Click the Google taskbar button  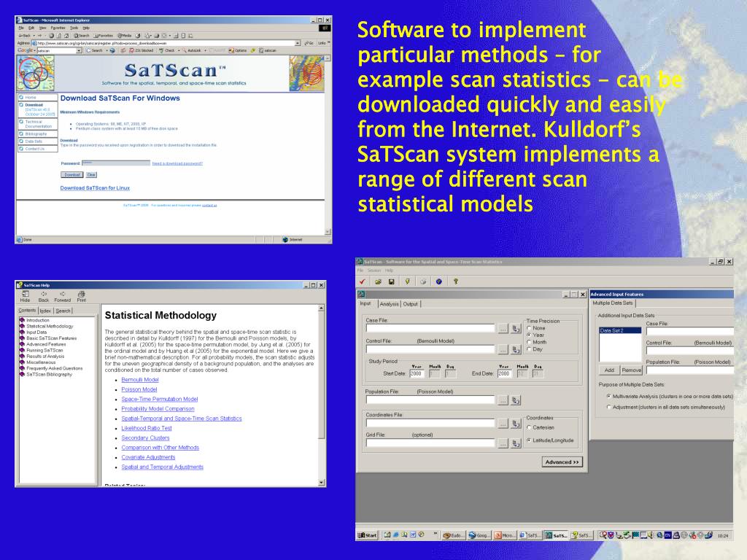pyautogui.click(x=479, y=535)
